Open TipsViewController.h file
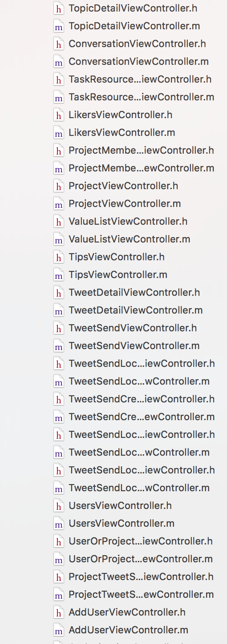This screenshot has height=644, width=227. (117, 257)
